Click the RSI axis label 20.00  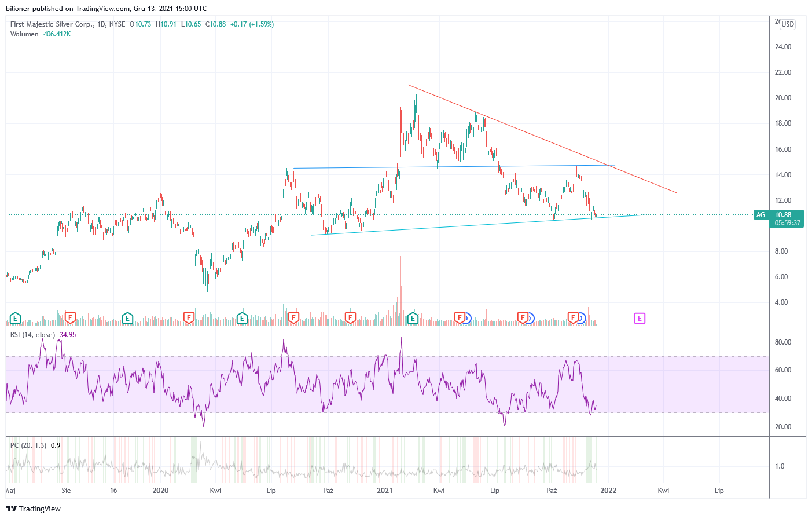783,427
